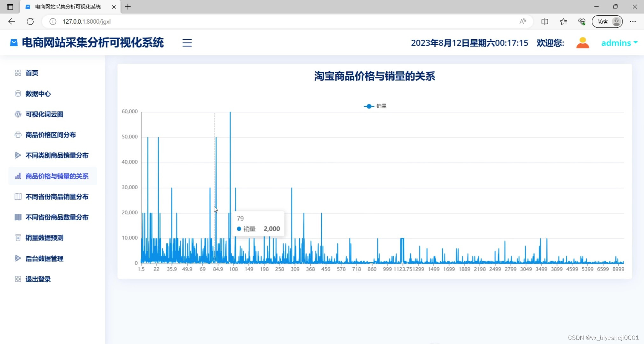Image resolution: width=644 pixels, height=344 pixels.
Task: Click the 退出登录 logout link
Action: 38,279
